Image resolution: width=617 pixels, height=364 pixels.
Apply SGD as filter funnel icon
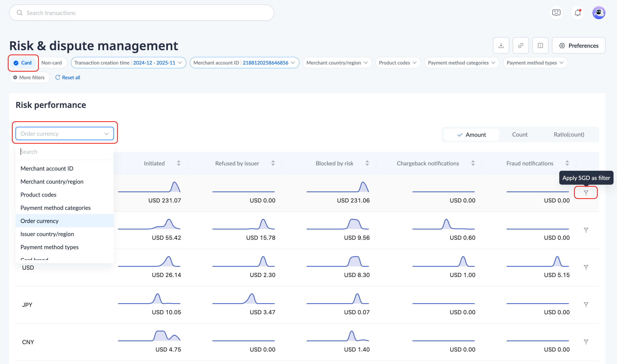[x=586, y=193]
